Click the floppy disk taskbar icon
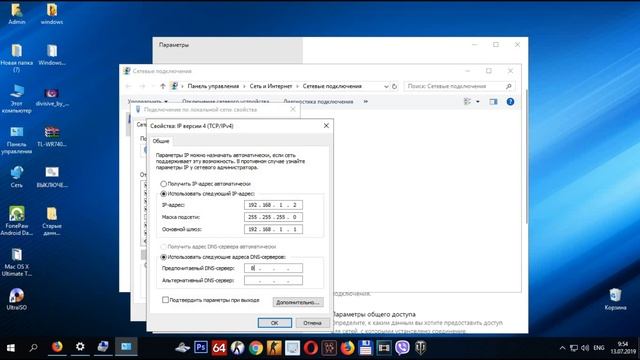This screenshot has height=360, width=640. (x=365, y=348)
